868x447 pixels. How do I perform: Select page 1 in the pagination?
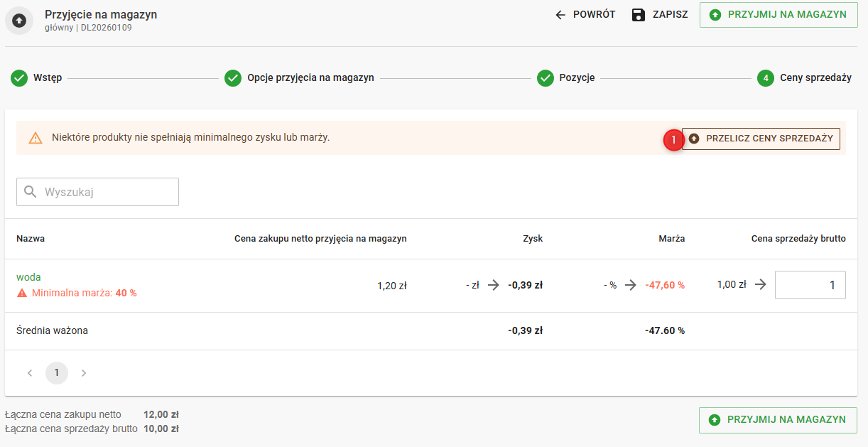pos(57,373)
